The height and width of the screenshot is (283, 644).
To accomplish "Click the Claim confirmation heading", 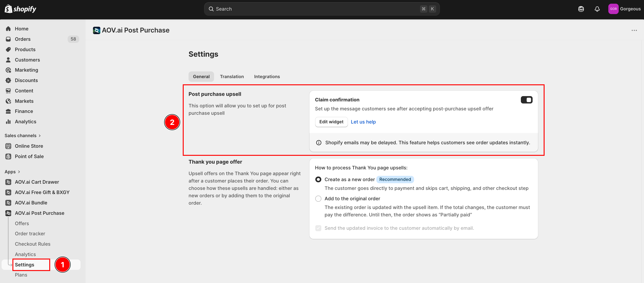I will 337,100.
